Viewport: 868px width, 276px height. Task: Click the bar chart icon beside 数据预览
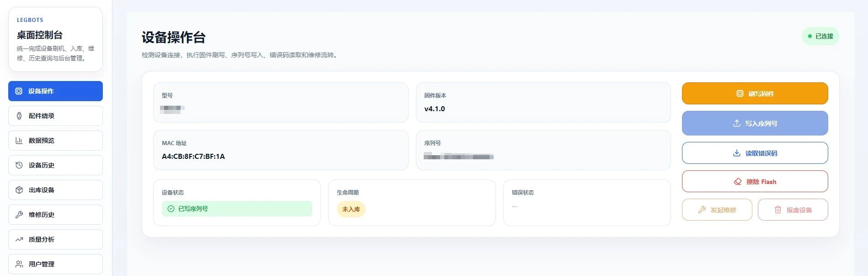pos(19,141)
